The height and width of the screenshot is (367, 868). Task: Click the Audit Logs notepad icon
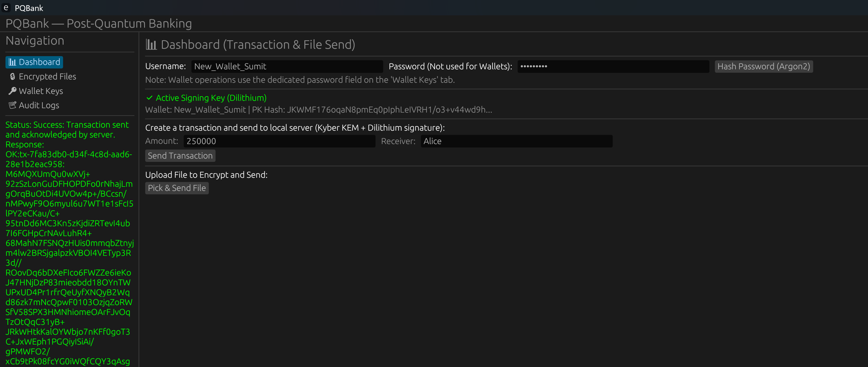[x=13, y=105]
